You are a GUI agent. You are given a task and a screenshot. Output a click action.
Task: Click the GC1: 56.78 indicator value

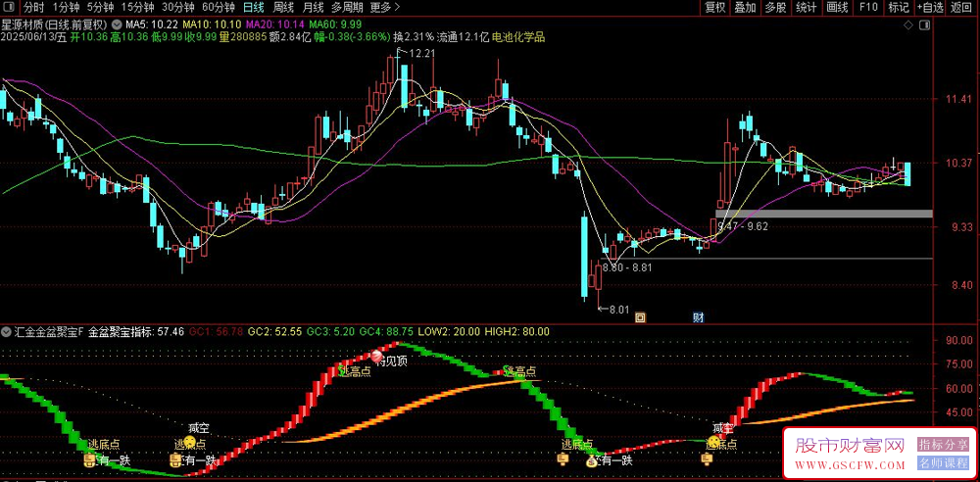coord(217,331)
